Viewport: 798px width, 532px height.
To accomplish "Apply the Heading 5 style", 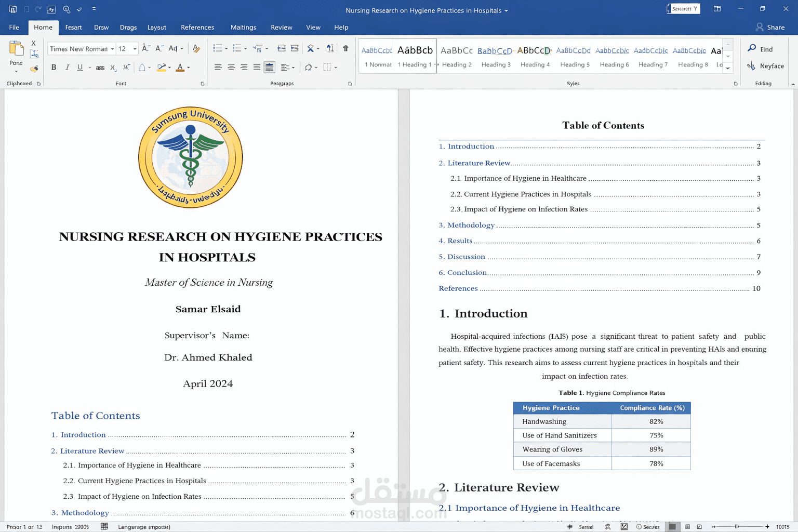I will pos(575,56).
